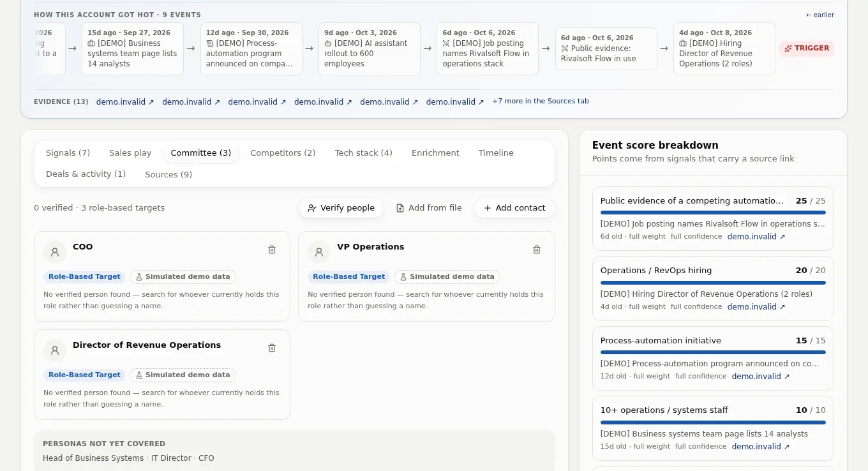The width and height of the screenshot is (868, 471).
Task: Open the Timeline tab
Action: coord(496,153)
